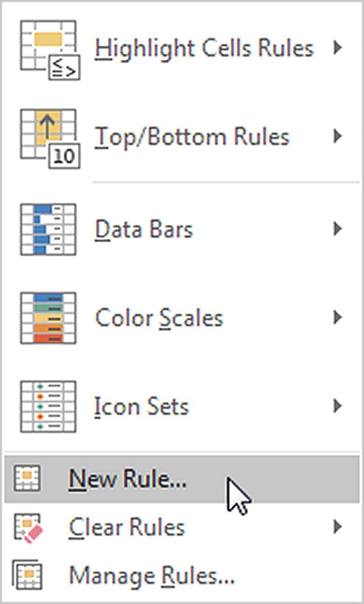Expand the Highlight Cells Rules submenu arrow
This screenshot has height=604, width=364.
pos(337,47)
